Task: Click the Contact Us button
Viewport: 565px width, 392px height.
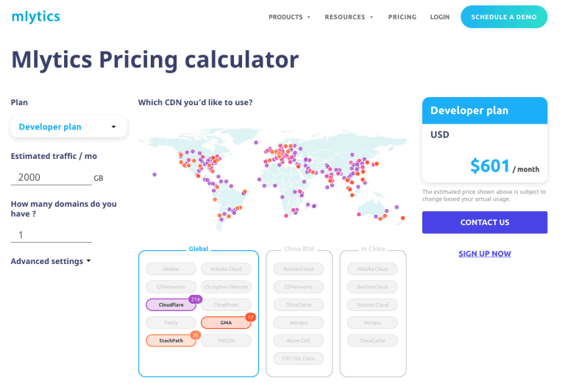Action: [485, 222]
